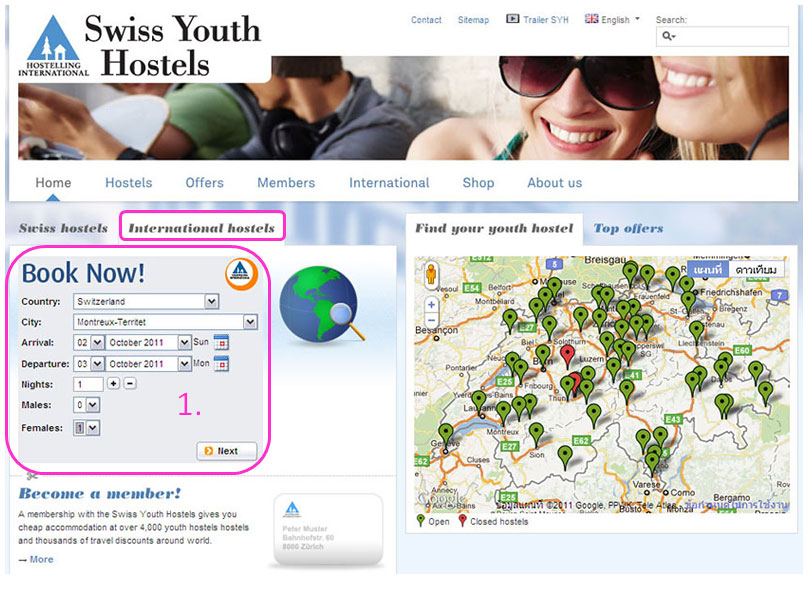Image resolution: width=810 pixels, height=590 pixels.
Task: Click the red closed hostel marker above Luzern
Action: [x=567, y=355]
